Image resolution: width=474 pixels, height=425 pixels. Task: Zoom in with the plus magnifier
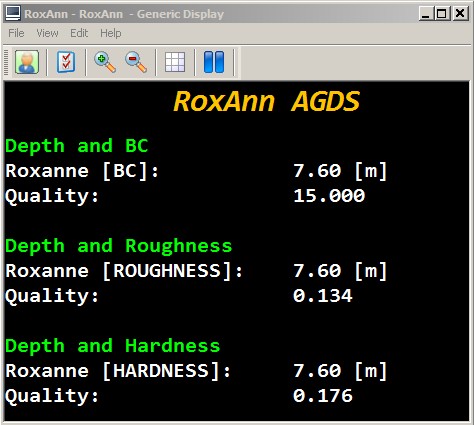point(105,62)
